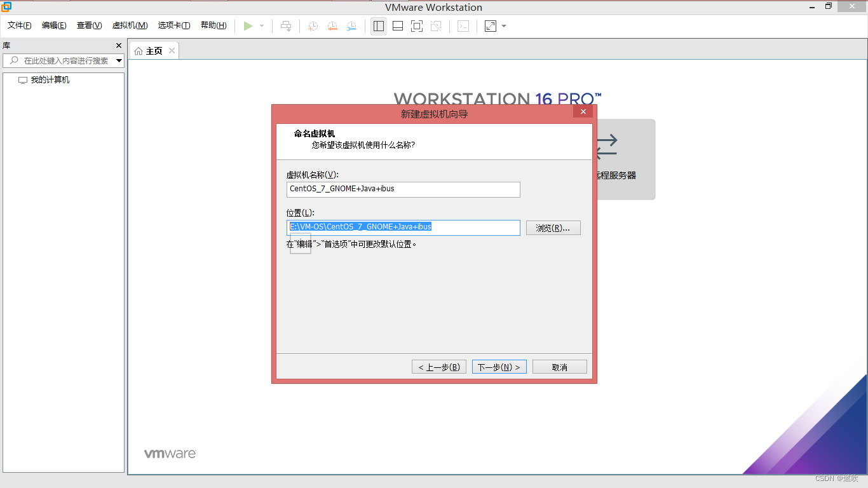
Task: Open the 文件(F) menu
Action: click(x=20, y=25)
